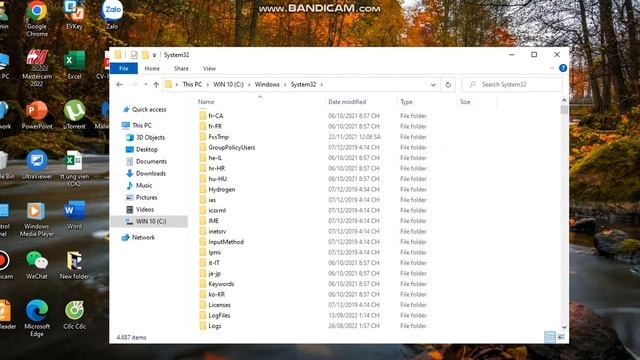Launch WeChat from desktop
Viewport: 640px width, 360px height.
click(37, 265)
